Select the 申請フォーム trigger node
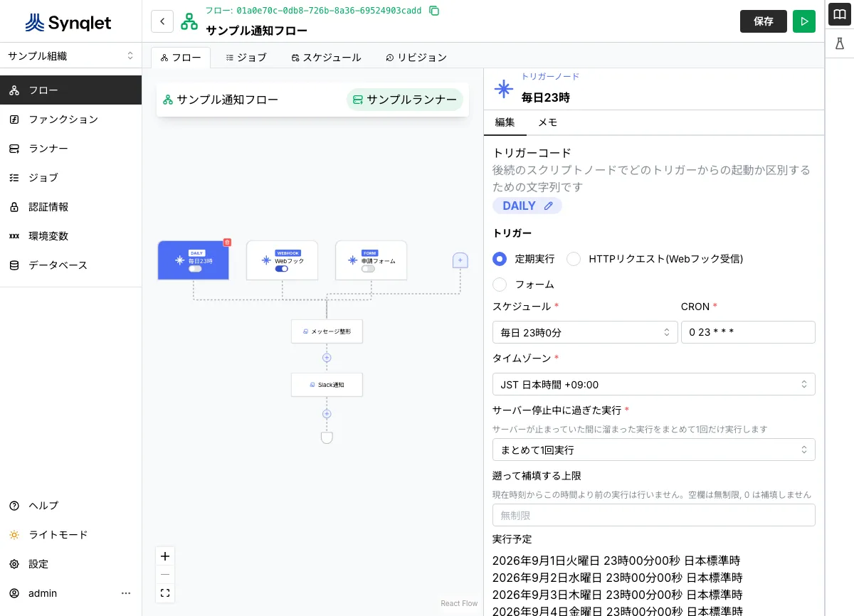Screen dimensions: 854x616 coord(371,260)
